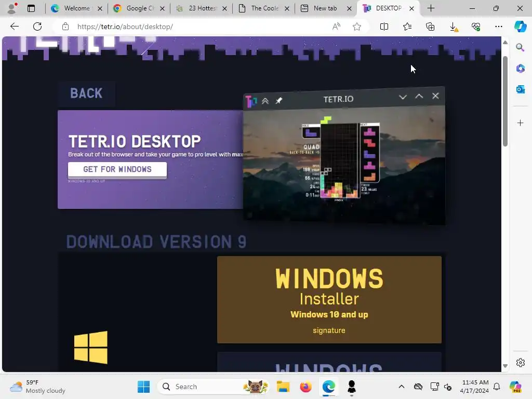
Task: Open the Windows Start menu
Action: (x=143, y=387)
